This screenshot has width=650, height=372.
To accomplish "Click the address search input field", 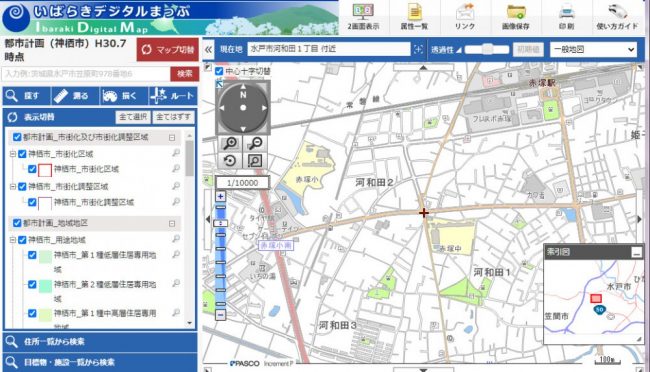I will pyautogui.click(x=86, y=74).
